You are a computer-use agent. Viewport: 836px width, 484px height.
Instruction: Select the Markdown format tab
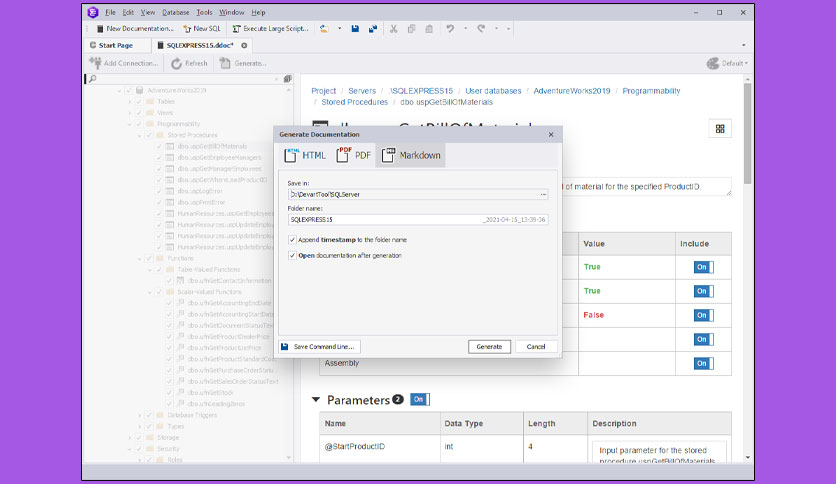click(x=411, y=155)
